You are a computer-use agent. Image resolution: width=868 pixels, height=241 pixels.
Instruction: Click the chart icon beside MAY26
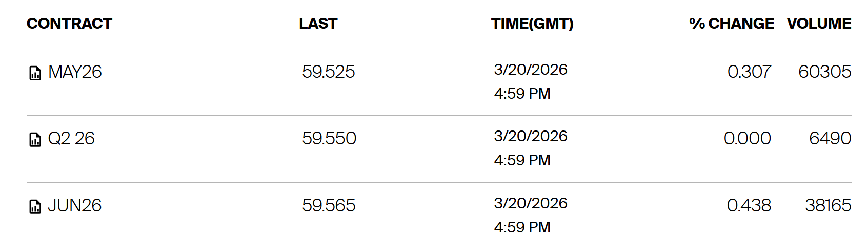coord(35,73)
